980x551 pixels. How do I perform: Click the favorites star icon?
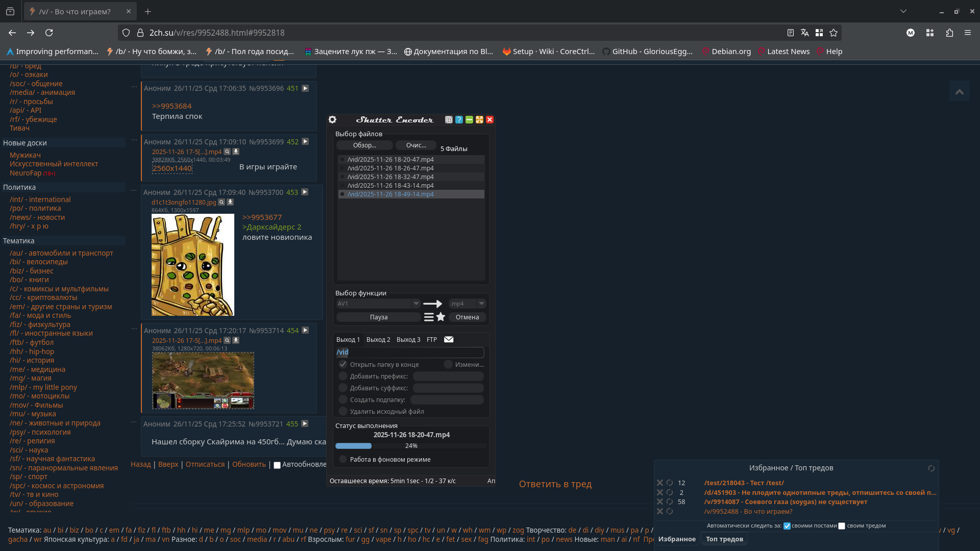(441, 317)
